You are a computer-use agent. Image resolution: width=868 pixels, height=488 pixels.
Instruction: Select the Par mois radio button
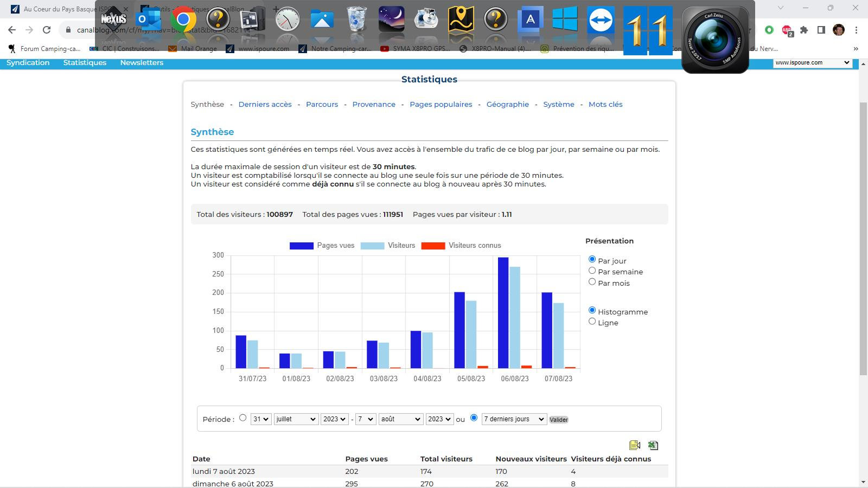coord(592,282)
